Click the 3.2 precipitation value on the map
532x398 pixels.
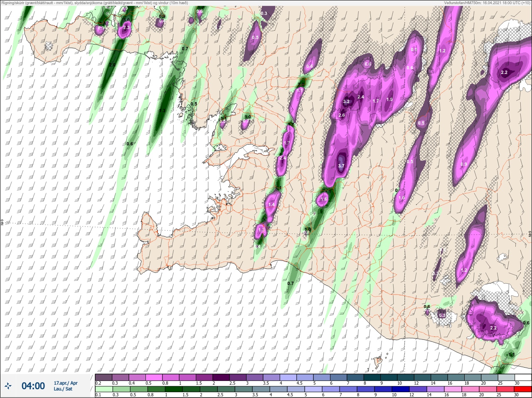tap(347, 101)
